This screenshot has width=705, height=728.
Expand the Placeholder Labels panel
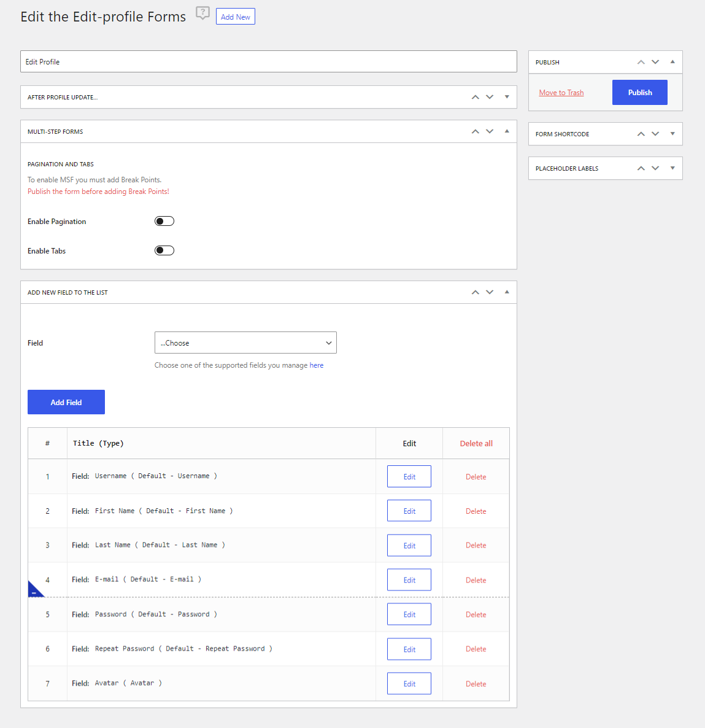point(672,168)
